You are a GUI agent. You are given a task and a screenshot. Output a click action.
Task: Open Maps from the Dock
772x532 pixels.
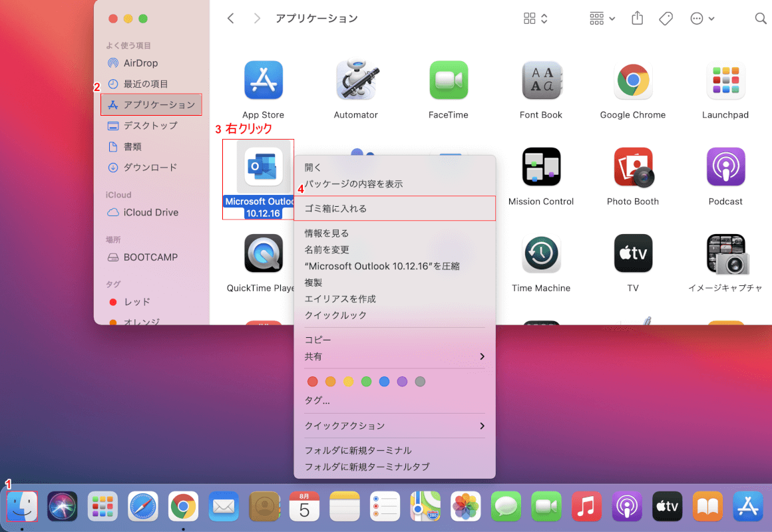(x=425, y=506)
